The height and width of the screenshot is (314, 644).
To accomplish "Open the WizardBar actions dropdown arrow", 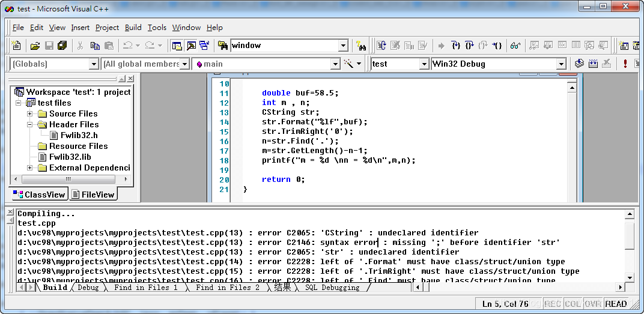I will click(x=359, y=64).
